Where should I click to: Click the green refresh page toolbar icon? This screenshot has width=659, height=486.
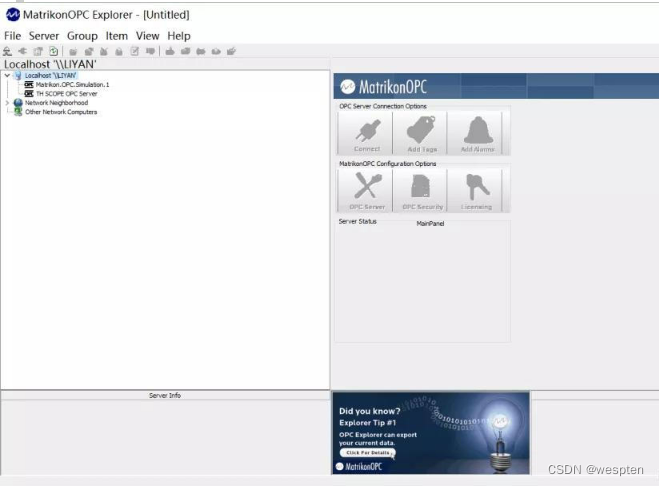(x=53, y=51)
